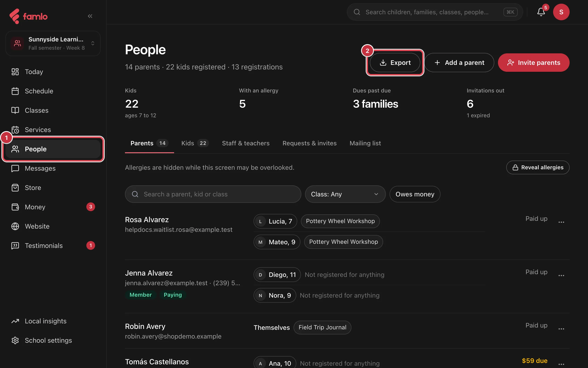Open Today in the sidebar

point(53,72)
